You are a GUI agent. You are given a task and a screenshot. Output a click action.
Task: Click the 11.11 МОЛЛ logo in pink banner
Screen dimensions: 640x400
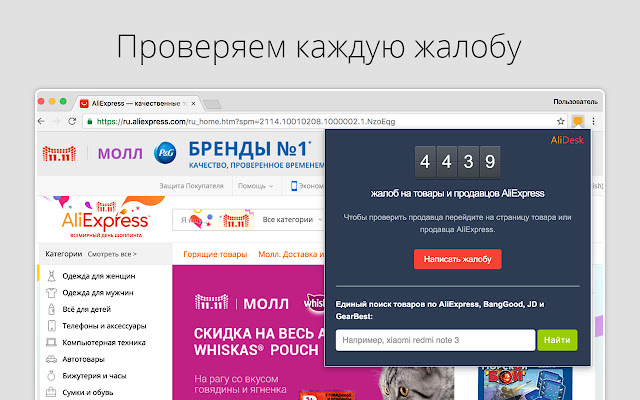coord(242,303)
